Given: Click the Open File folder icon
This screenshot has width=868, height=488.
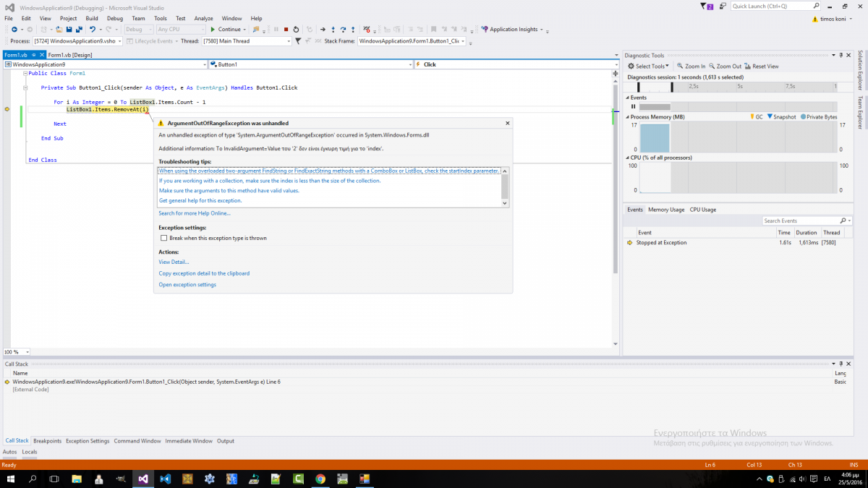Looking at the screenshot, I should [x=58, y=30].
